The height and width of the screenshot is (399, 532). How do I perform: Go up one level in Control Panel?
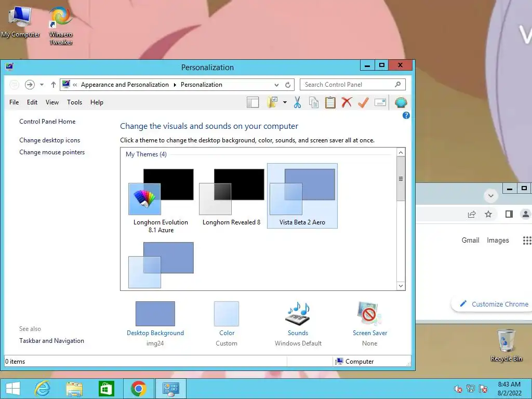[54, 85]
